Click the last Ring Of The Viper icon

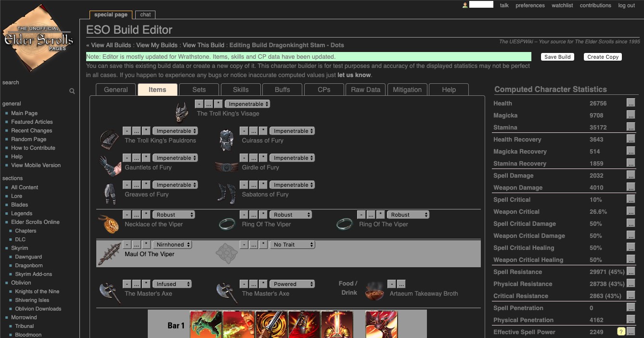tap(344, 223)
